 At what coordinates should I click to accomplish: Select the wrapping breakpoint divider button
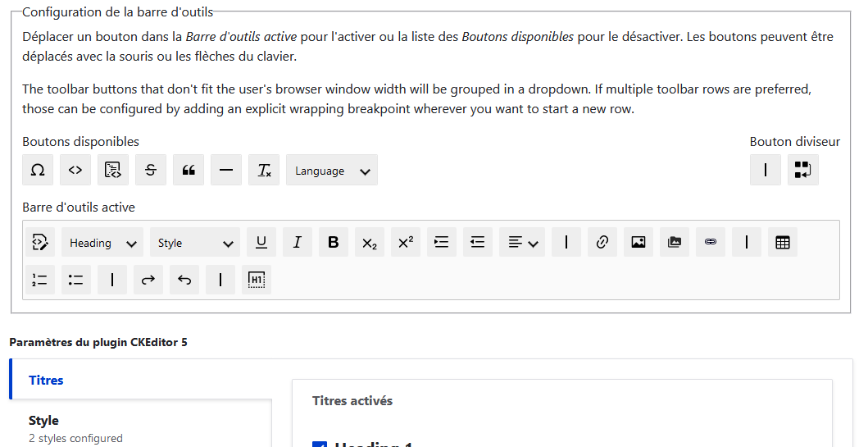pyautogui.click(x=802, y=170)
